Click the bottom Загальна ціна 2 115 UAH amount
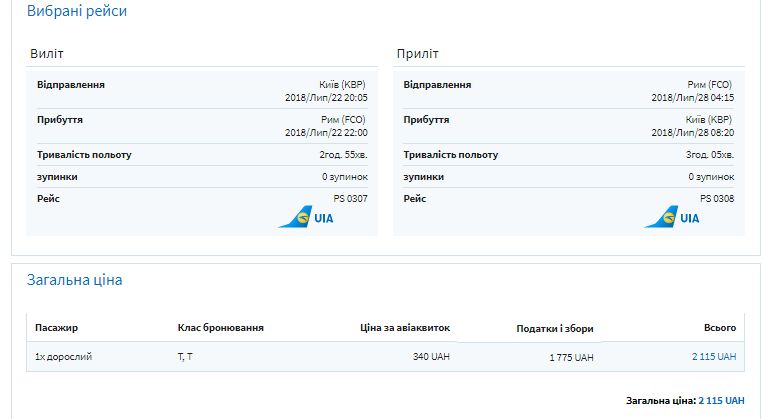The height and width of the screenshot is (419, 763). click(x=721, y=401)
